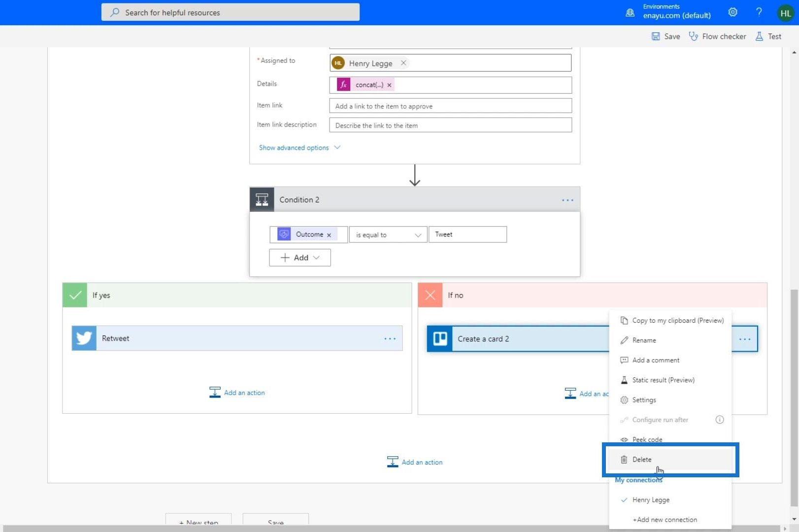Expand Show advanced options
Screen dimensions: 799x532
pyautogui.click(x=300, y=148)
